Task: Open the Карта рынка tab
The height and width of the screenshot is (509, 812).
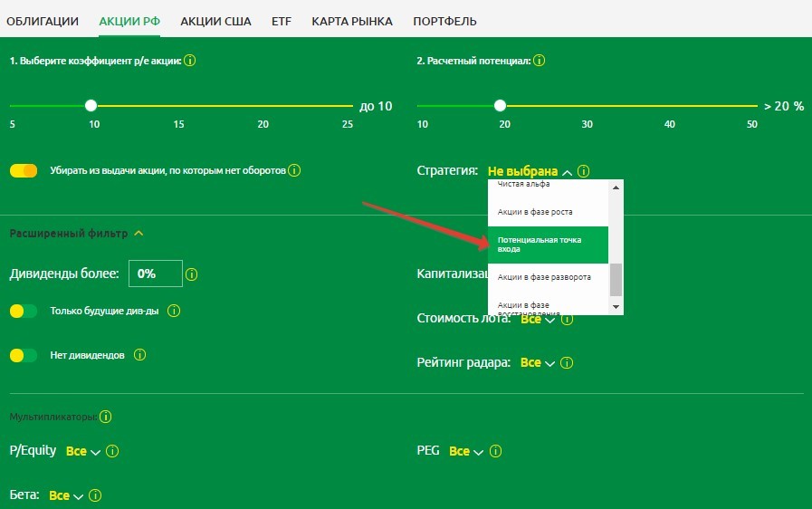Action: click(351, 21)
